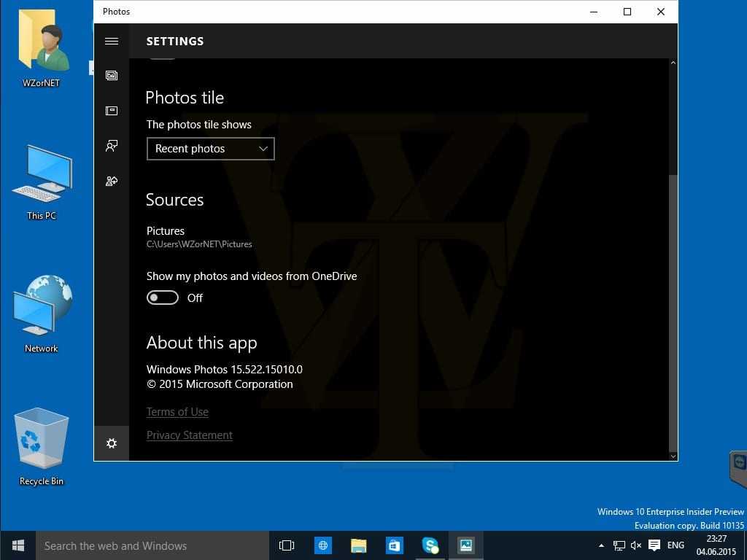Click the person with cloud sidebar icon

click(x=112, y=181)
